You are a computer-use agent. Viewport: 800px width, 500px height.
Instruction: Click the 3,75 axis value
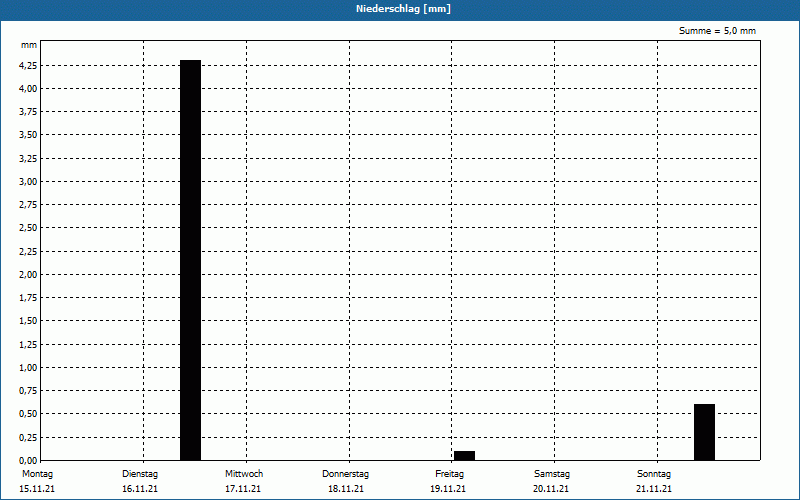(28, 112)
